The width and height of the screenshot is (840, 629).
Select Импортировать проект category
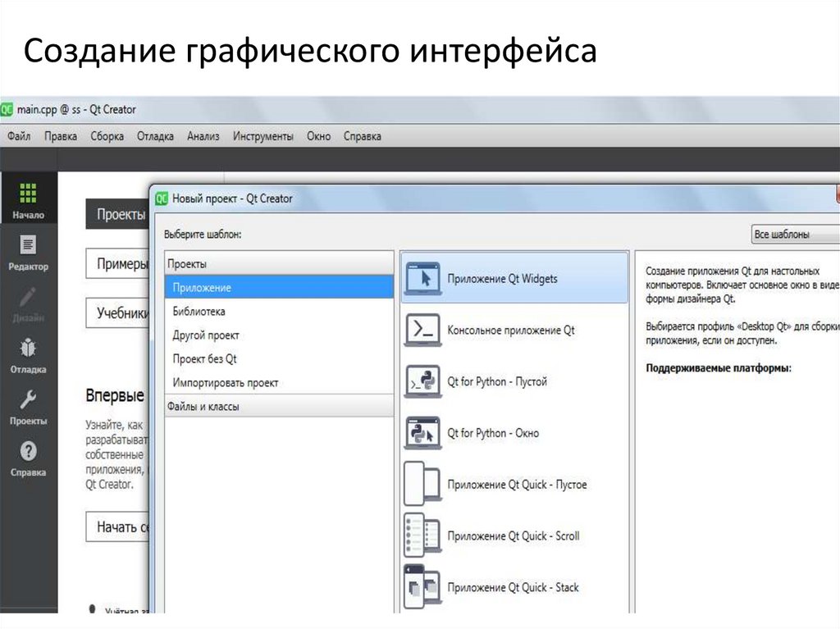tap(279, 382)
